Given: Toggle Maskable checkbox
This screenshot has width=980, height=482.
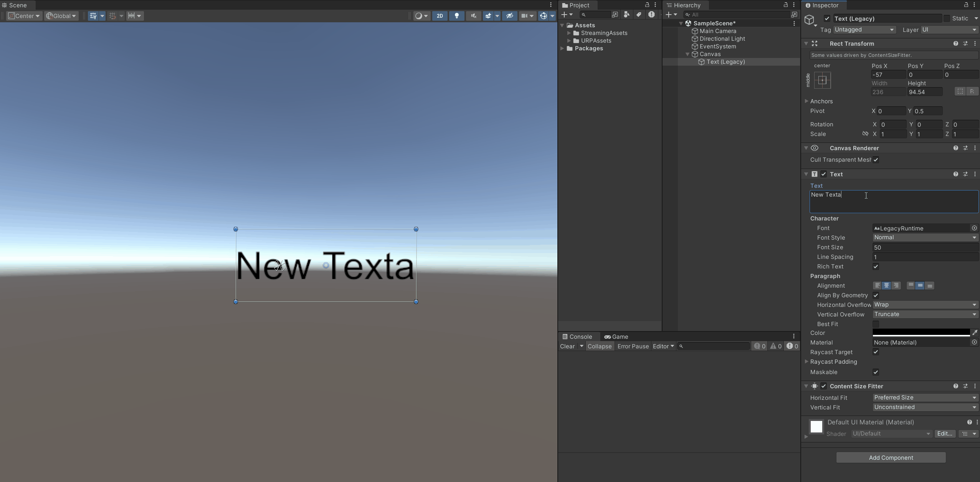Looking at the screenshot, I should pos(876,372).
